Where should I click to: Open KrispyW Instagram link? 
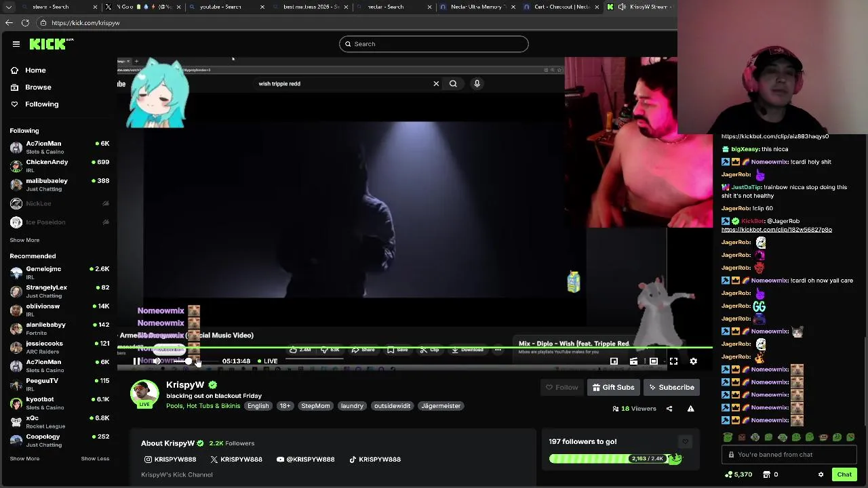(x=170, y=460)
